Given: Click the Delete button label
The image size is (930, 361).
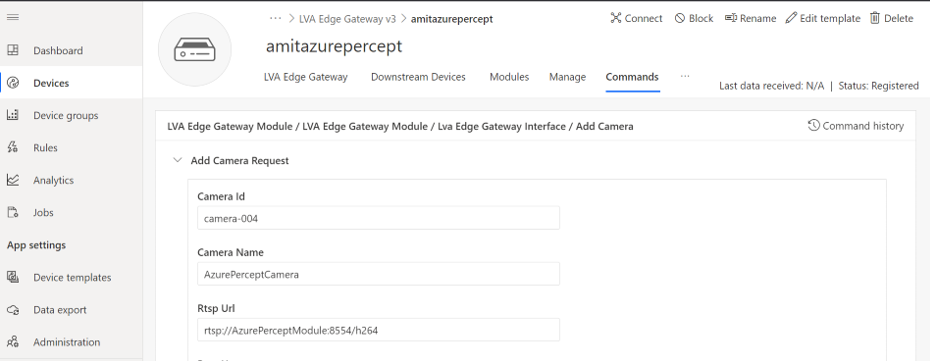Looking at the screenshot, I should (899, 18).
